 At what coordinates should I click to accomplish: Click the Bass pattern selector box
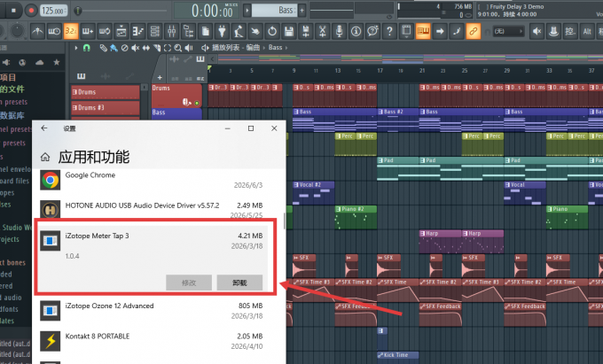[275, 11]
